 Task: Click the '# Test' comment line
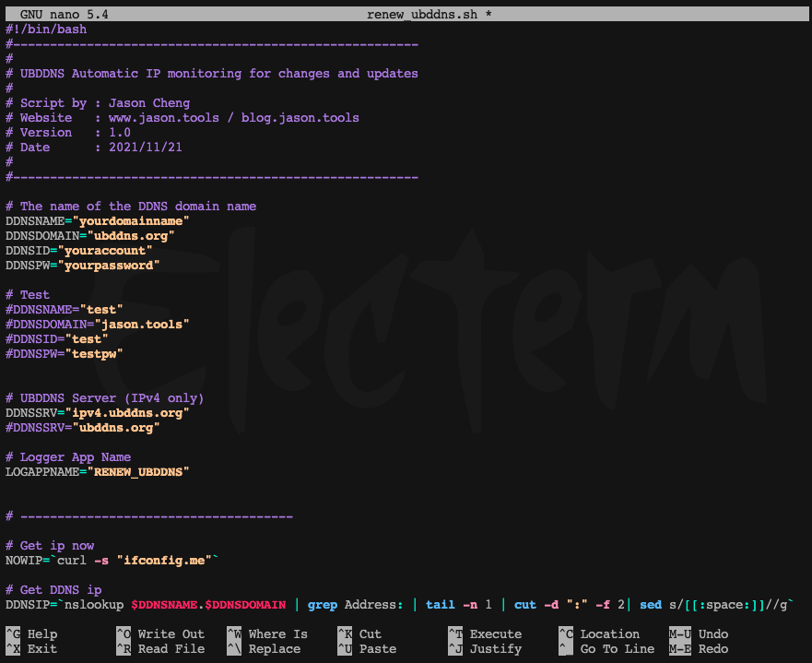coord(28,295)
